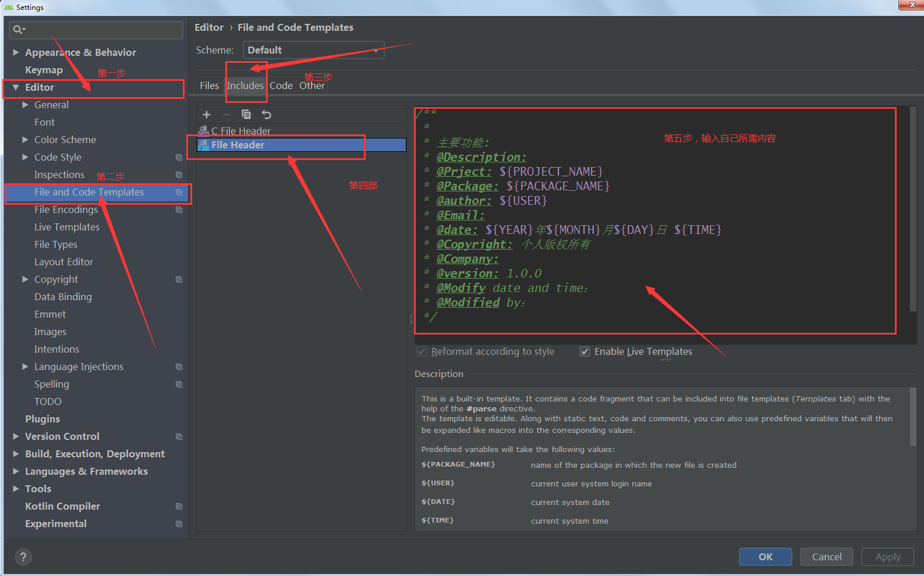
Task: Click the project-level icon beside Experimental
Action: pyautogui.click(x=179, y=524)
